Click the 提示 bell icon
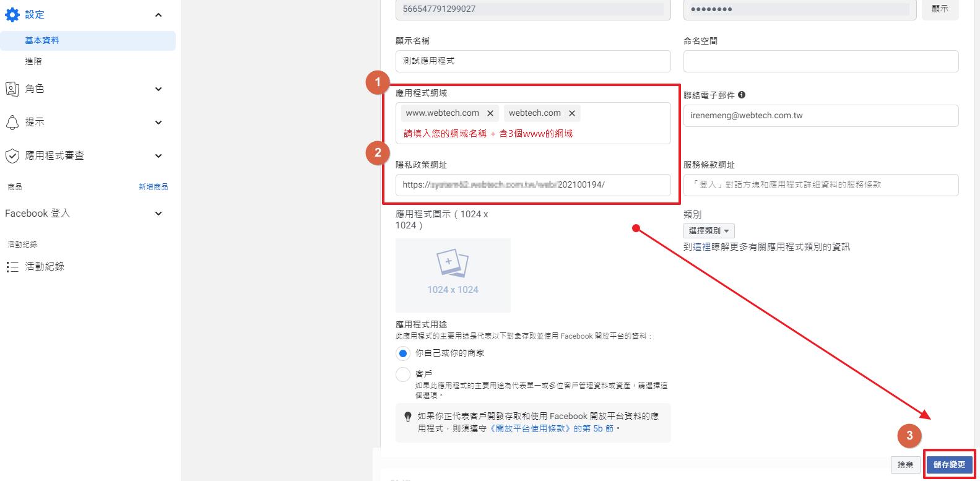 pyautogui.click(x=12, y=123)
